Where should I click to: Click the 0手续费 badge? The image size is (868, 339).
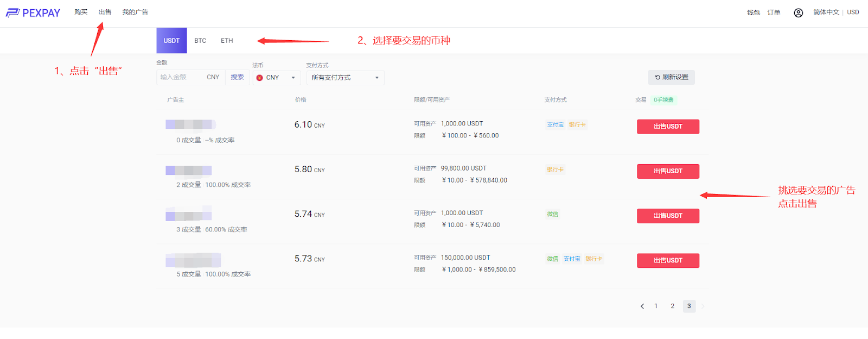pyautogui.click(x=663, y=100)
